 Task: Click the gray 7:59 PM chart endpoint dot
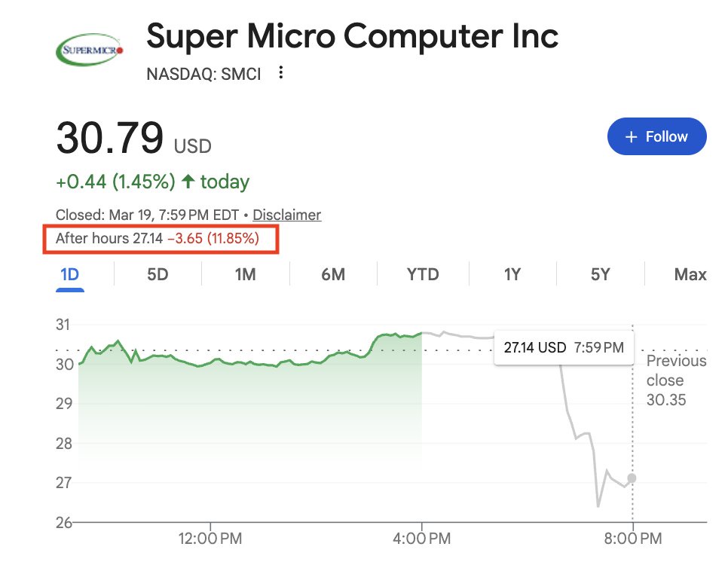632,478
